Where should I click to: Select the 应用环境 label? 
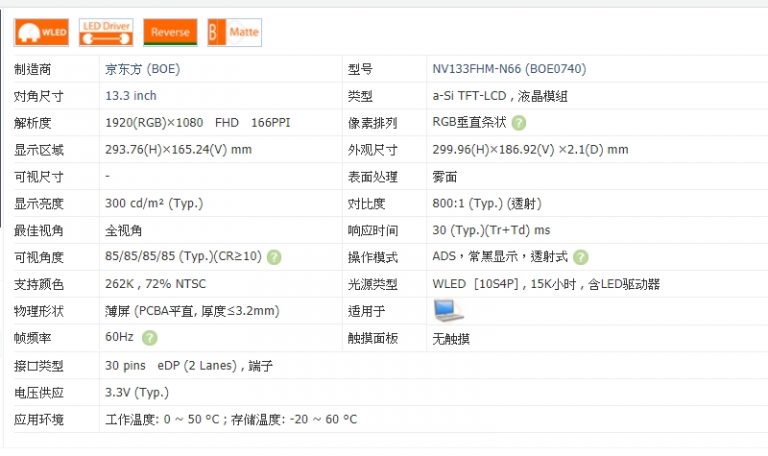click(x=39, y=420)
